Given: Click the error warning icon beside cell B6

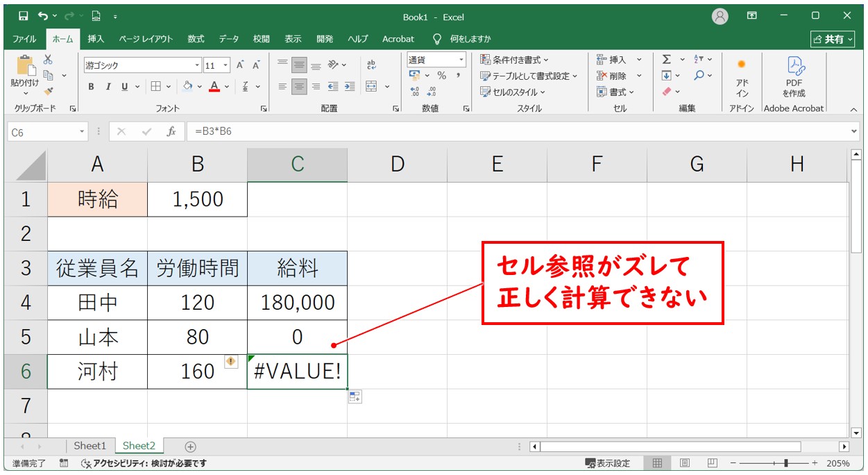Looking at the screenshot, I should point(231,361).
